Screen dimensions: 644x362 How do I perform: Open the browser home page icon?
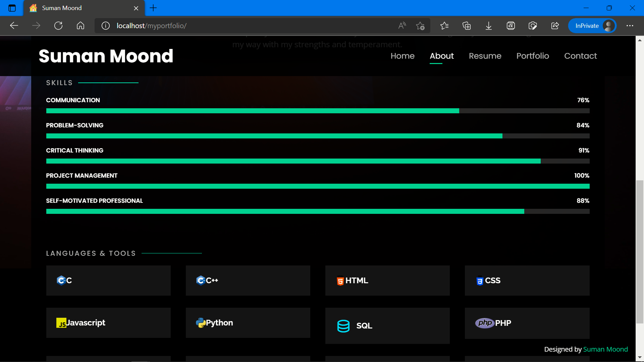(80, 26)
